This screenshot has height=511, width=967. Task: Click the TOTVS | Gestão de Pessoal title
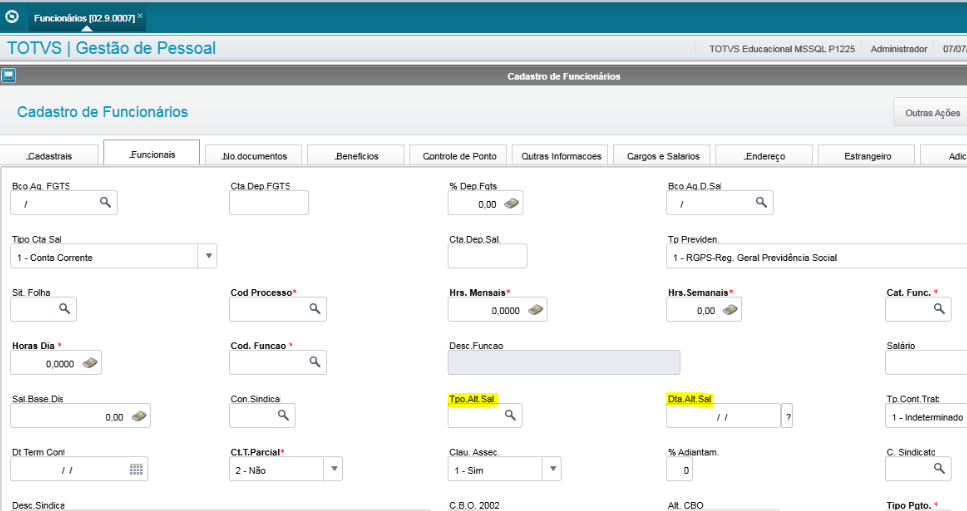click(112, 48)
